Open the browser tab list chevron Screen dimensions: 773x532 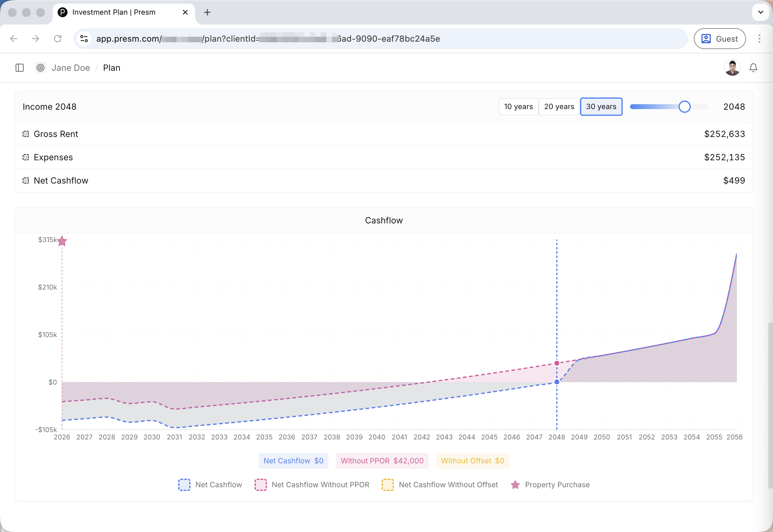760,12
